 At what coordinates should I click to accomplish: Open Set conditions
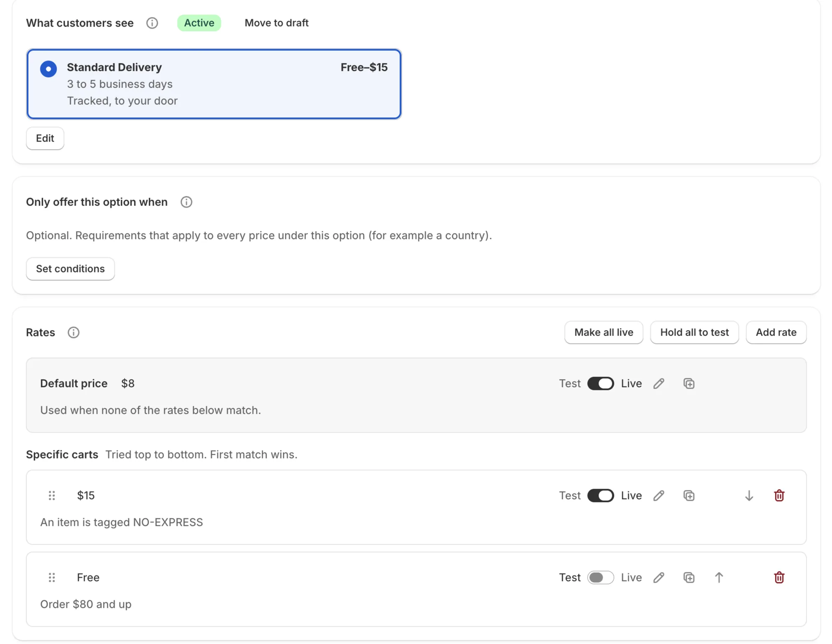pyautogui.click(x=70, y=269)
